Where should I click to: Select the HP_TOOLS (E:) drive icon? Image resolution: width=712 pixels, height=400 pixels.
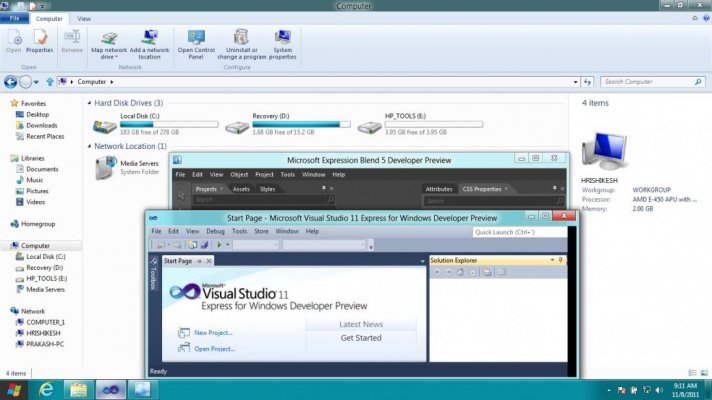click(369, 127)
